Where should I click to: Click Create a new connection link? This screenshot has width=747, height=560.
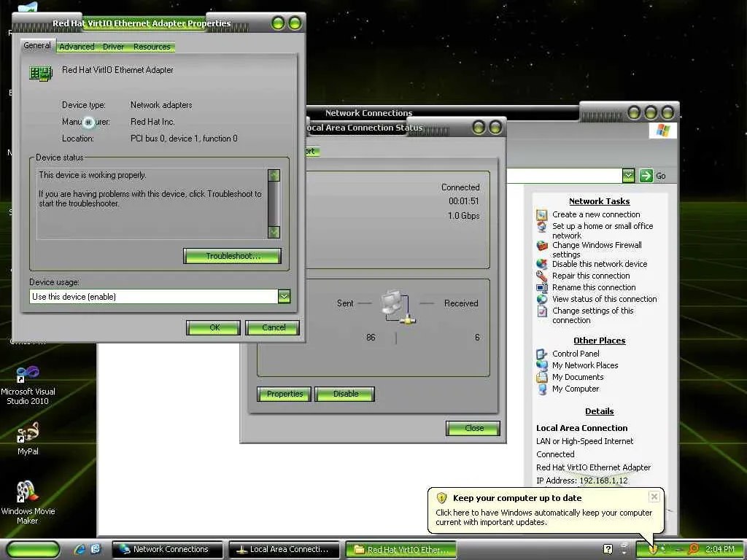pos(596,215)
